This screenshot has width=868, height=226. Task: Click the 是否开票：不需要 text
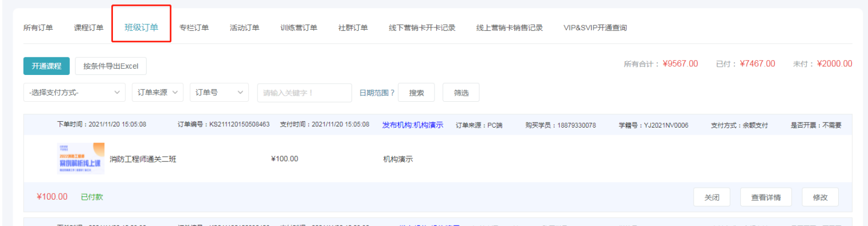click(816, 125)
